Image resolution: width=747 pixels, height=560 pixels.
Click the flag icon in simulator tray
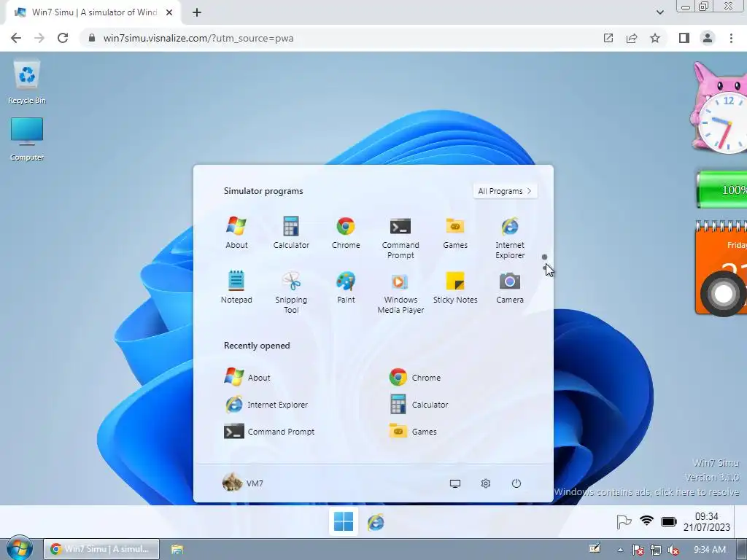click(624, 522)
